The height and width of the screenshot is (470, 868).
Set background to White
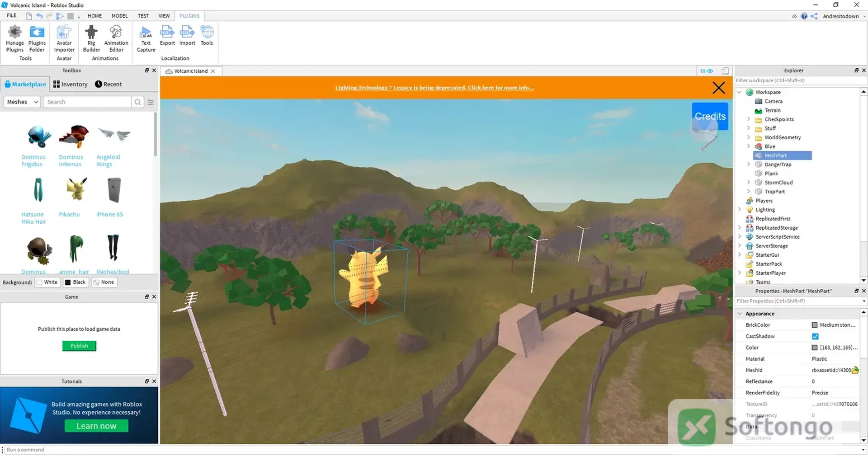pyautogui.click(x=47, y=282)
